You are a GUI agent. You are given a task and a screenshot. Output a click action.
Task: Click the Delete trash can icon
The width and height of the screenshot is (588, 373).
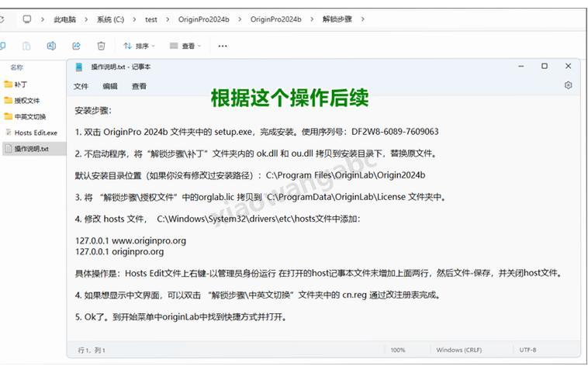tap(101, 46)
